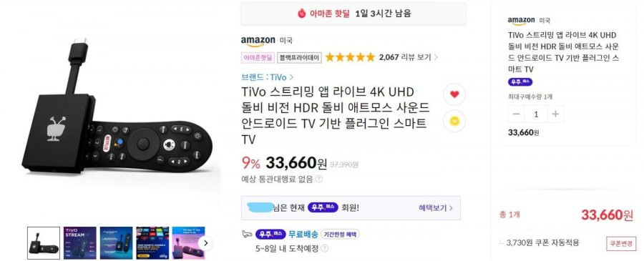Click the yellow KakaoTalk share icon
Screen dimensions: 644x261
click(454, 121)
